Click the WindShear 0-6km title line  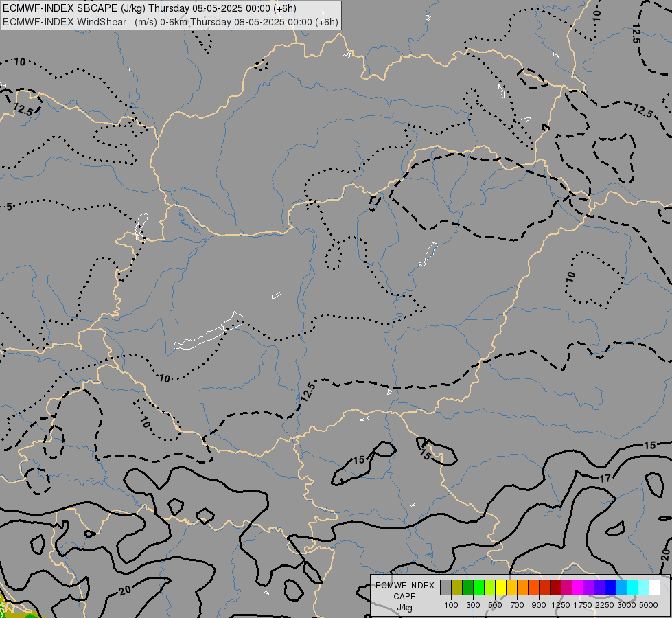[x=170, y=22]
